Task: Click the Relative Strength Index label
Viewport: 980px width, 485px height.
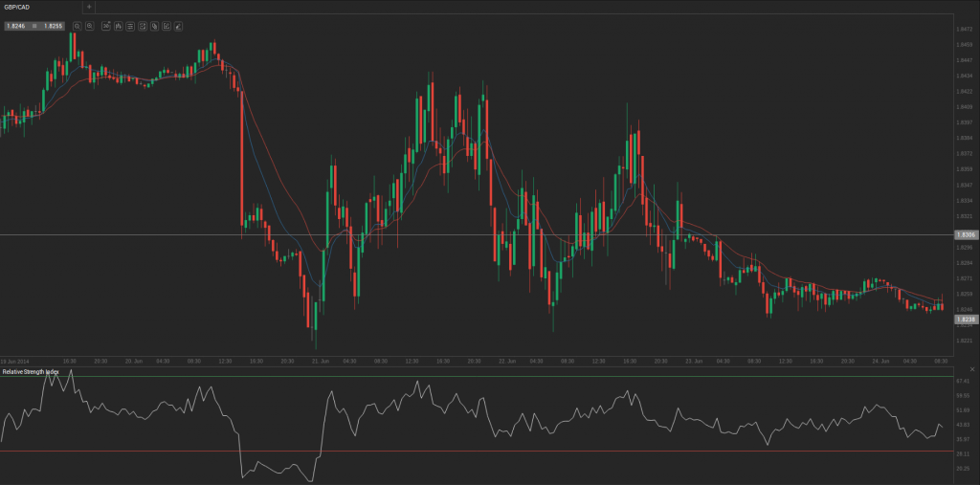Action: coord(30,371)
